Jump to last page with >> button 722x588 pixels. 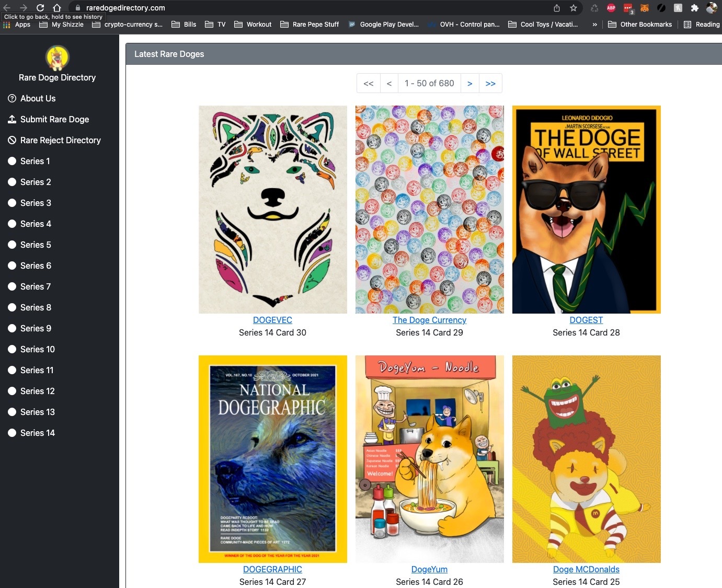[x=490, y=83]
